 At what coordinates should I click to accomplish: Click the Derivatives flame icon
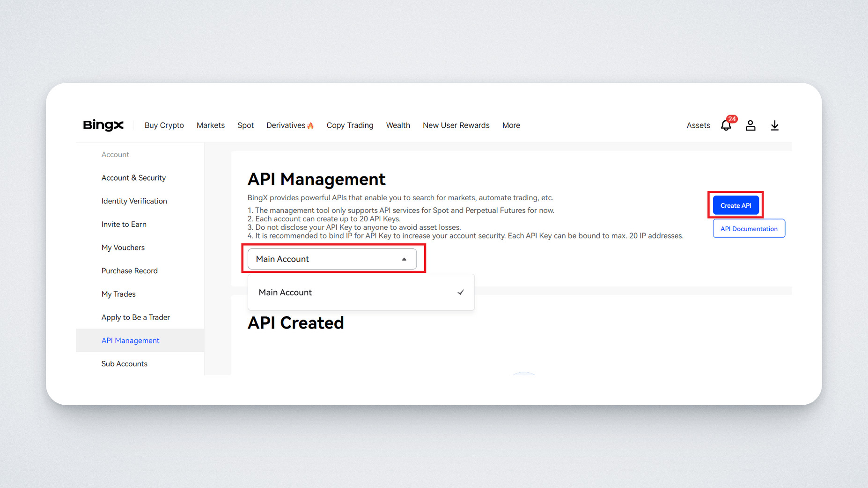tap(310, 125)
